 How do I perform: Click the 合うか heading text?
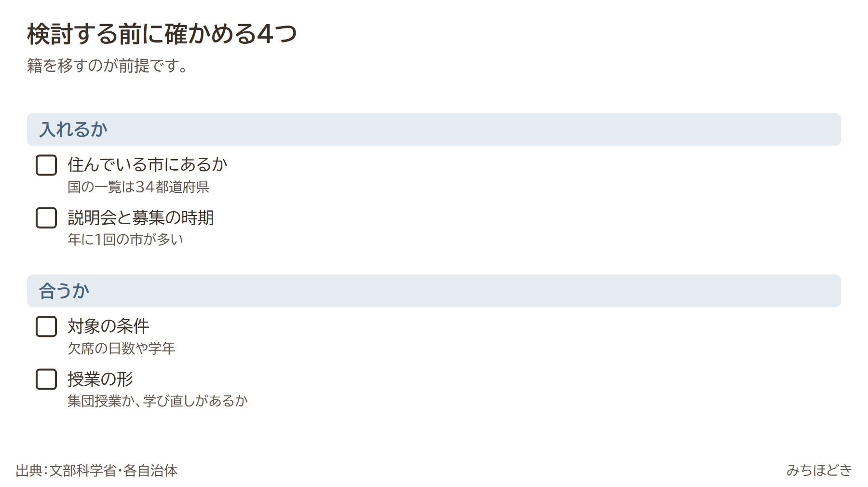(x=64, y=291)
